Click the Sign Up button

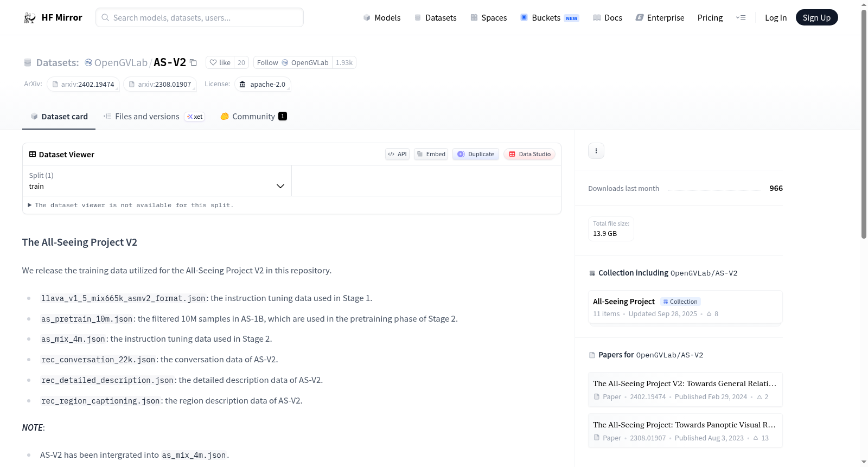816,17
